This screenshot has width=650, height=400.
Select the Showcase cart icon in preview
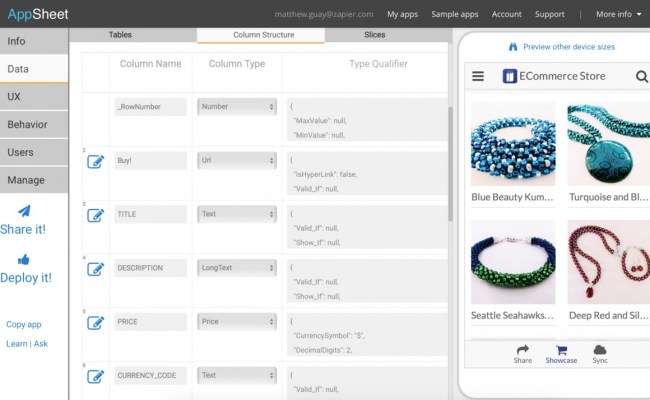tap(561, 350)
